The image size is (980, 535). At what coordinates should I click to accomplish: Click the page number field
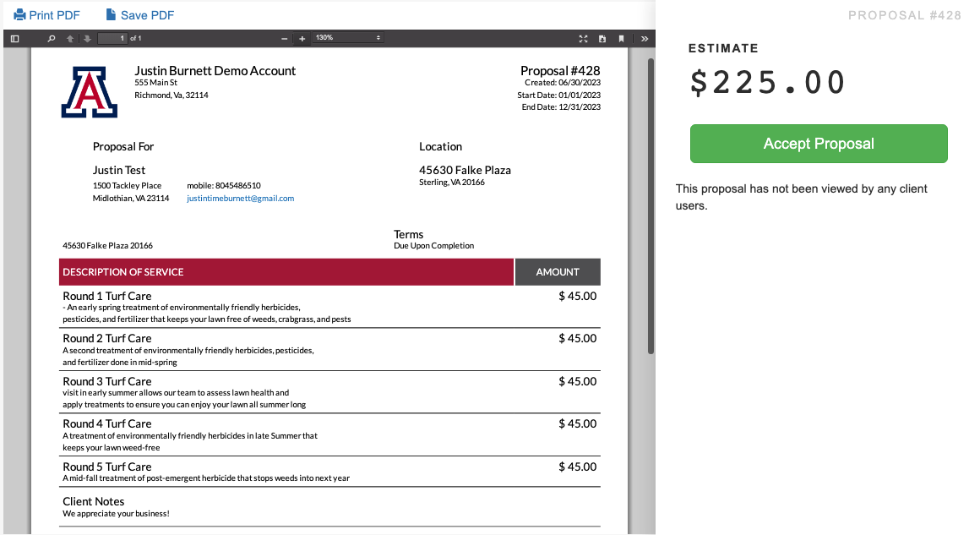(112, 38)
